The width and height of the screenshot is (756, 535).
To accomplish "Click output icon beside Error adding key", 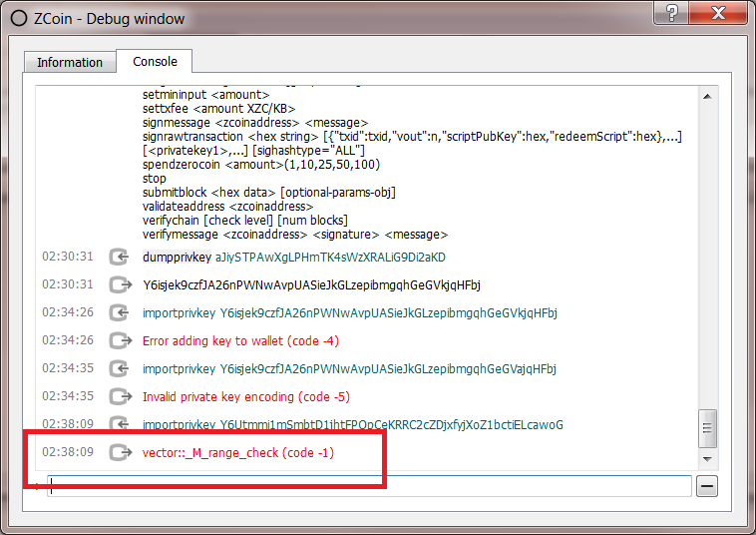I will 120,340.
